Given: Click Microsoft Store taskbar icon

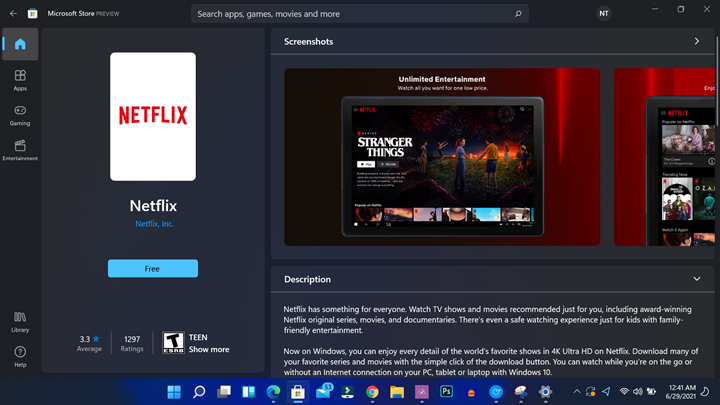Looking at the screenshot, I should point(298,392).
